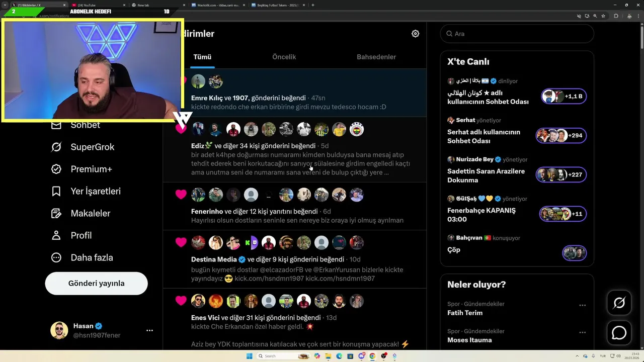
Task: Open a new browser tab with plus
Action: (x=313, y=5)
